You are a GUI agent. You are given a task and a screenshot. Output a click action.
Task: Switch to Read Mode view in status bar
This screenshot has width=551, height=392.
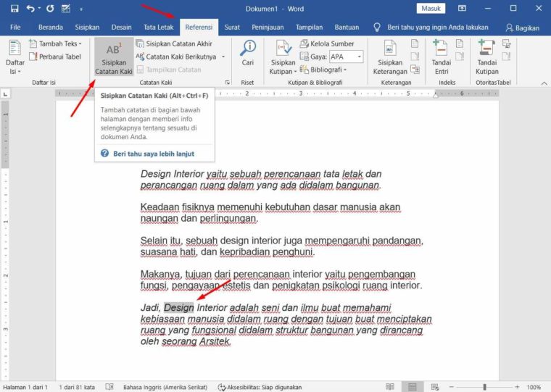390,387
